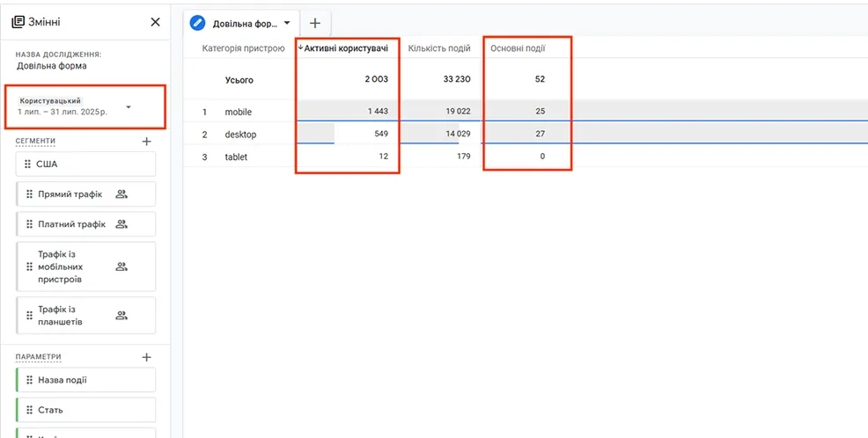Image resolution: width=868 pixels, height=438 pixels.
Task: Select the США segment
Action: (x=85, y=164)
